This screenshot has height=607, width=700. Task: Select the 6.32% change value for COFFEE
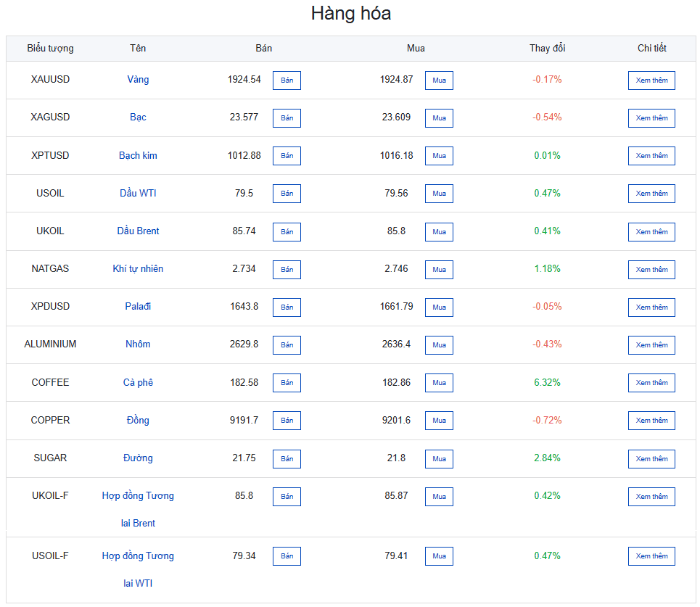[548, 382]
